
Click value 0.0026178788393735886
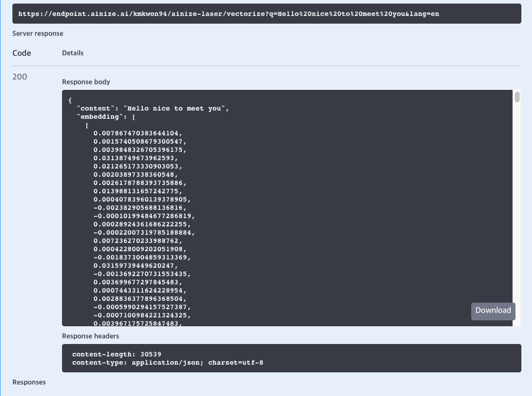point(140,183)
